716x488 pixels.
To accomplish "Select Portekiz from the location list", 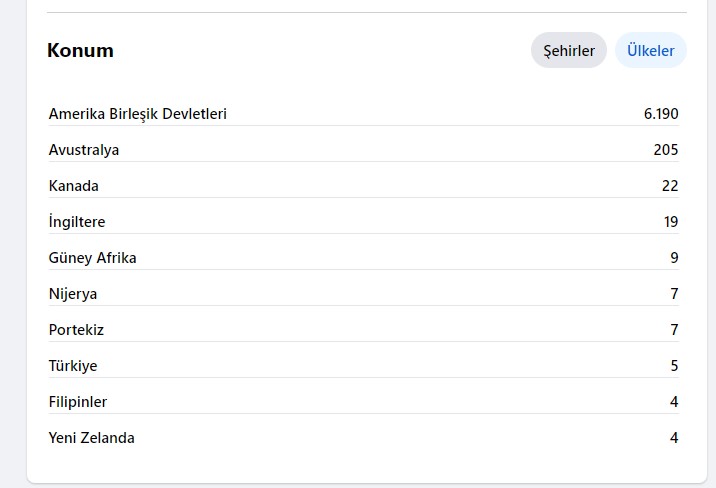I will click(76, 330).
